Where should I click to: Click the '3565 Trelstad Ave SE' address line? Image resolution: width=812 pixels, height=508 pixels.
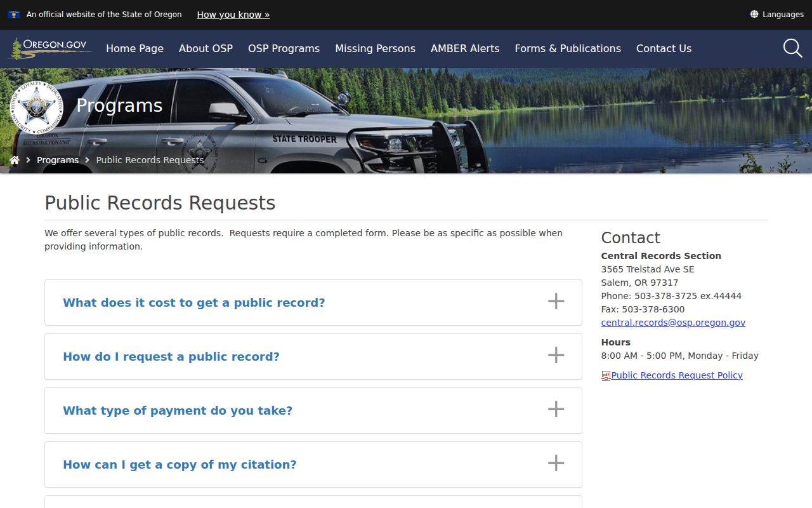pyautogui.click(x=648, y=269)
